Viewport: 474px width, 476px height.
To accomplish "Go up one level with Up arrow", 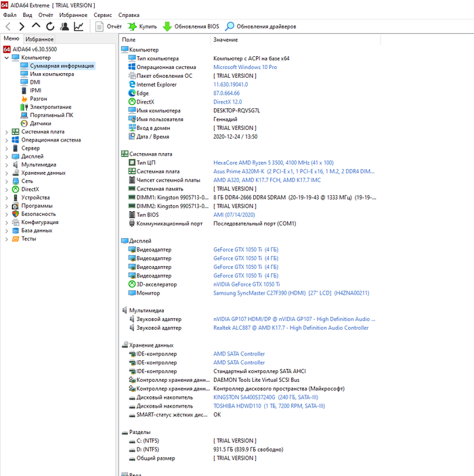I will click(x=36, y=26).
